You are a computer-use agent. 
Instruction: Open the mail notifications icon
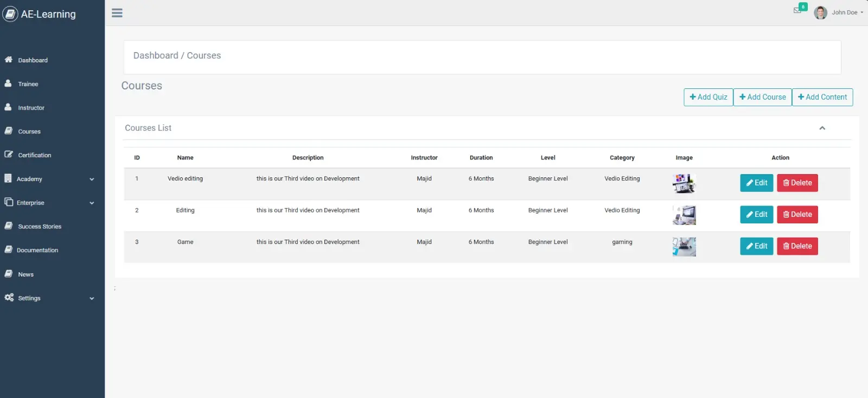click(x=797, y=10)
